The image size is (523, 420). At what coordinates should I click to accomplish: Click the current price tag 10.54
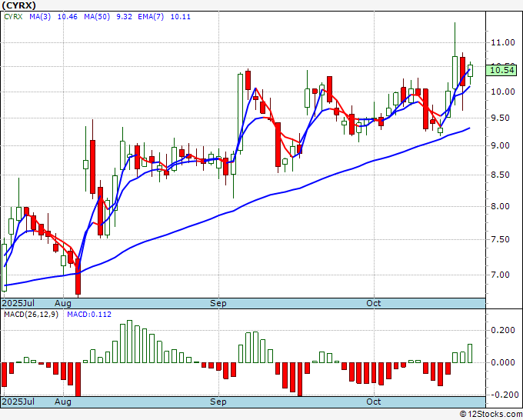click(x=502, y=70)
